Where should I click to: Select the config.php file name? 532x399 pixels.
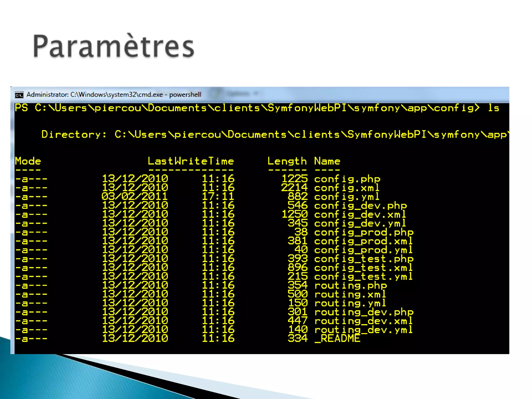pos(347,179)
